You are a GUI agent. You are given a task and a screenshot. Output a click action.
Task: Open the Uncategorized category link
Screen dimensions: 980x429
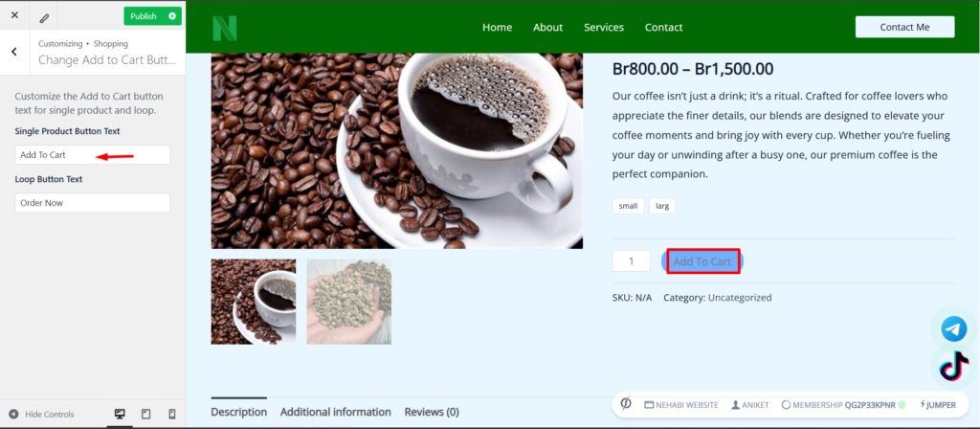pyautogui.click(x=740, y=298)
